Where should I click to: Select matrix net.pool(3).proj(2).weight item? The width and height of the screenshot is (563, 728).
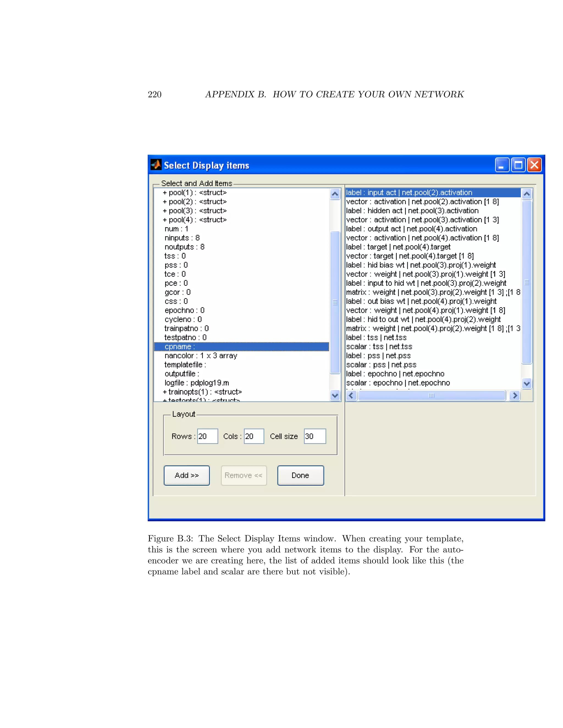click(433, 292)
